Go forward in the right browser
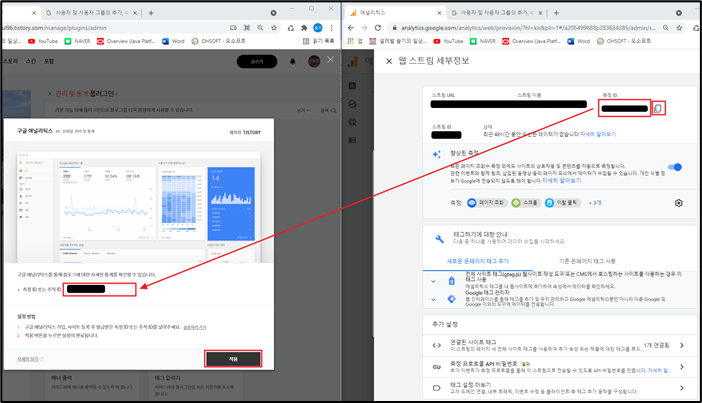The height and width of the screenshot is (403, 702). pos(364,28)
